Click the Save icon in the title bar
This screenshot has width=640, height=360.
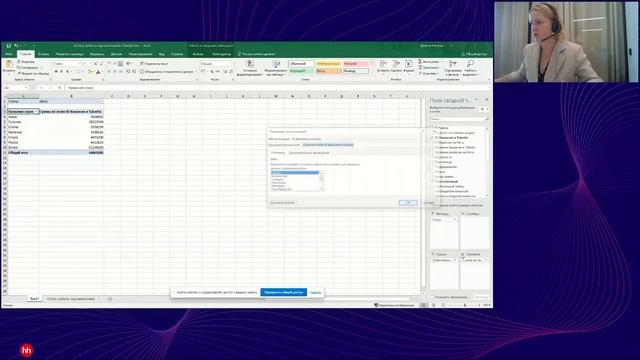tap(8, 46)
